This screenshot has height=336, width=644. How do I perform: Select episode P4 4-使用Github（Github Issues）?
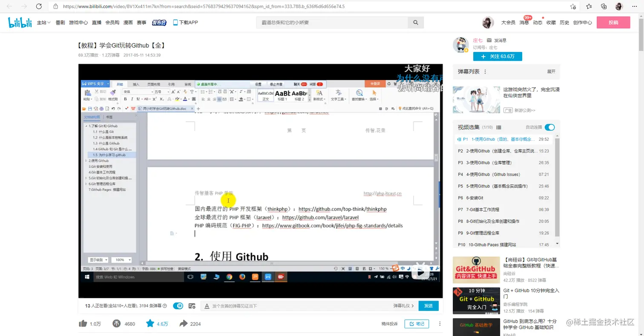tap(503, 174)
